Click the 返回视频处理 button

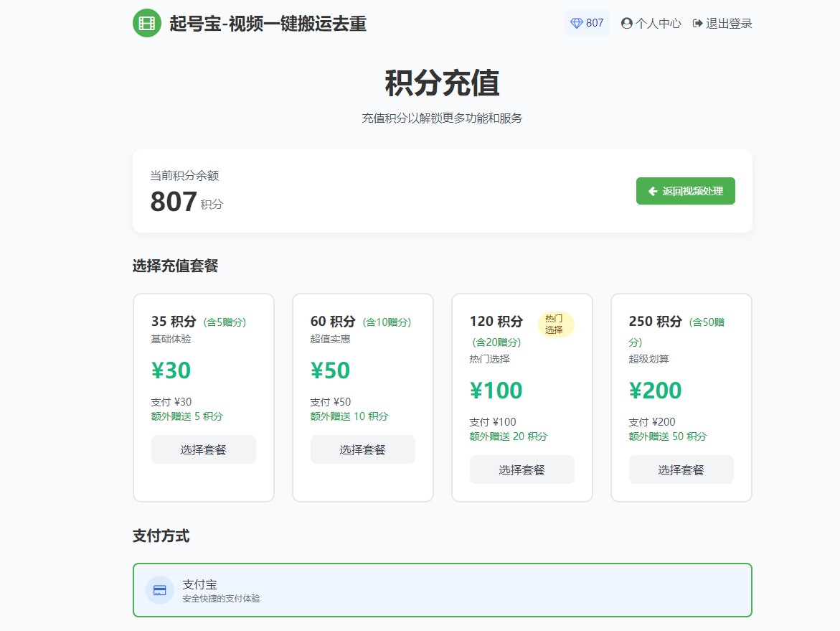pyautogui.click(x=685, y=191)
